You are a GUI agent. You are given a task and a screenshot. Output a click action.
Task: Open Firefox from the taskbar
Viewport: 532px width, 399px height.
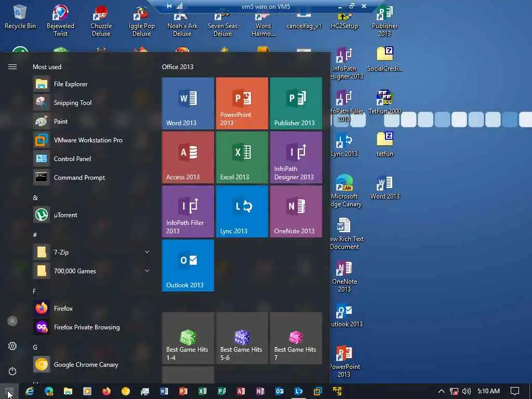(x=106, y=391)
